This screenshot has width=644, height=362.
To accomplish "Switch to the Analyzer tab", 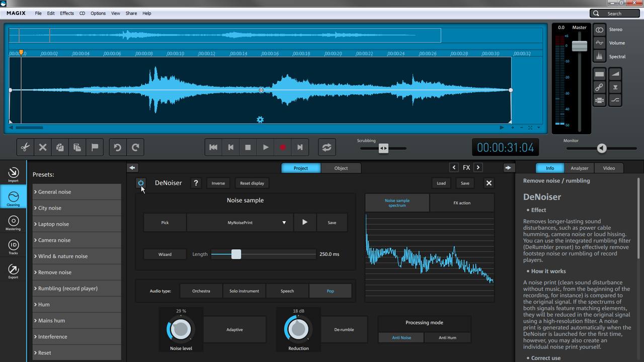I will click(579, 168).
